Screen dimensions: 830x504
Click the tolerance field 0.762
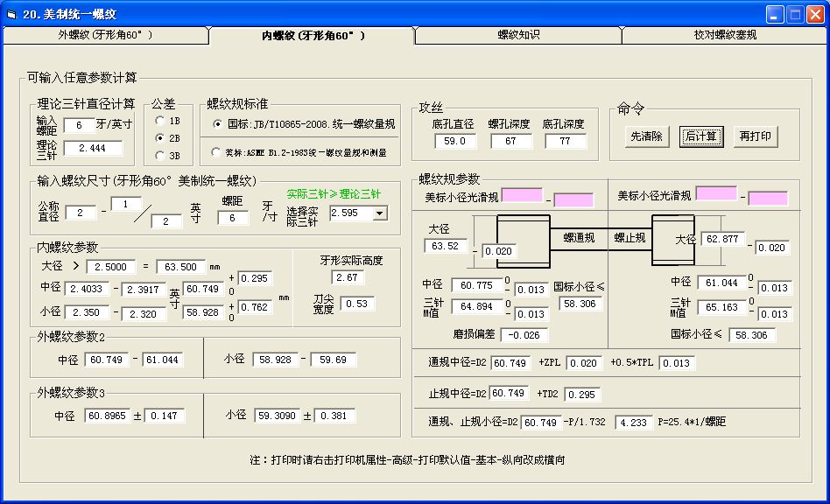pos(255,307)
